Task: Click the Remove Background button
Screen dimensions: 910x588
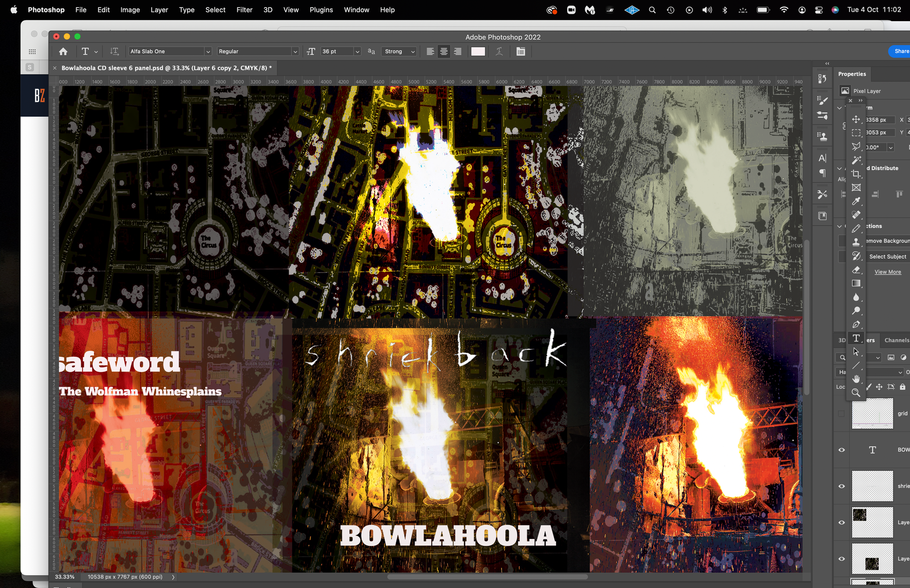Action: coord(887,241)
